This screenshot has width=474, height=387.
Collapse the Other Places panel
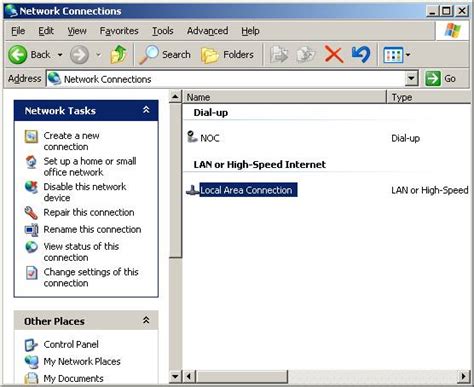(x=146, y=320)
